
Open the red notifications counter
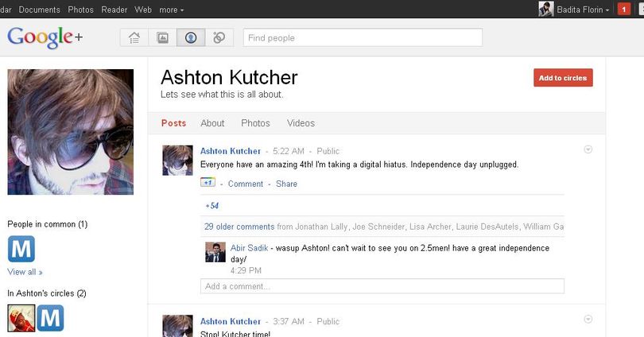click(x=624, y=9)
